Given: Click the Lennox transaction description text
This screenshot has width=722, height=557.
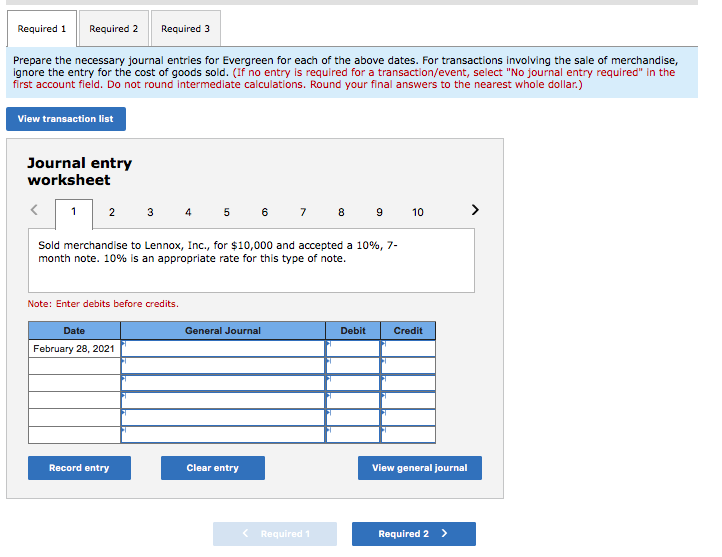Looking at the screenshot, I should click(x=218, y=252).
